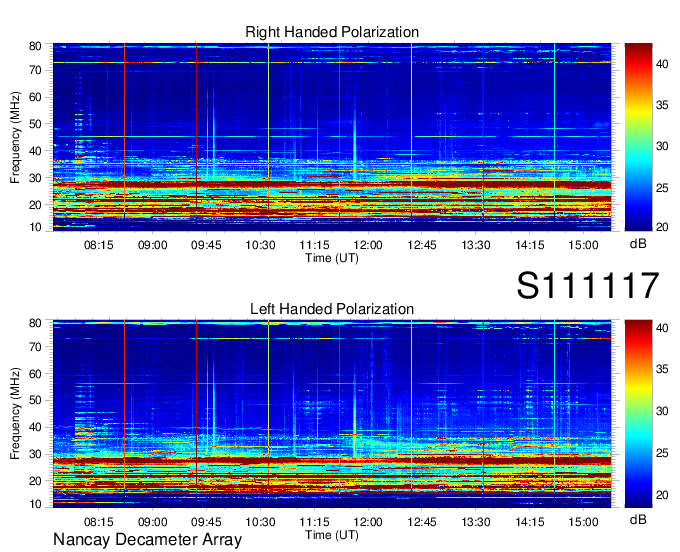The width and height of the screenshot is (680, 552).
Task: Click the "30" label on the lower colorbar
Action: (x=662, y=411)
